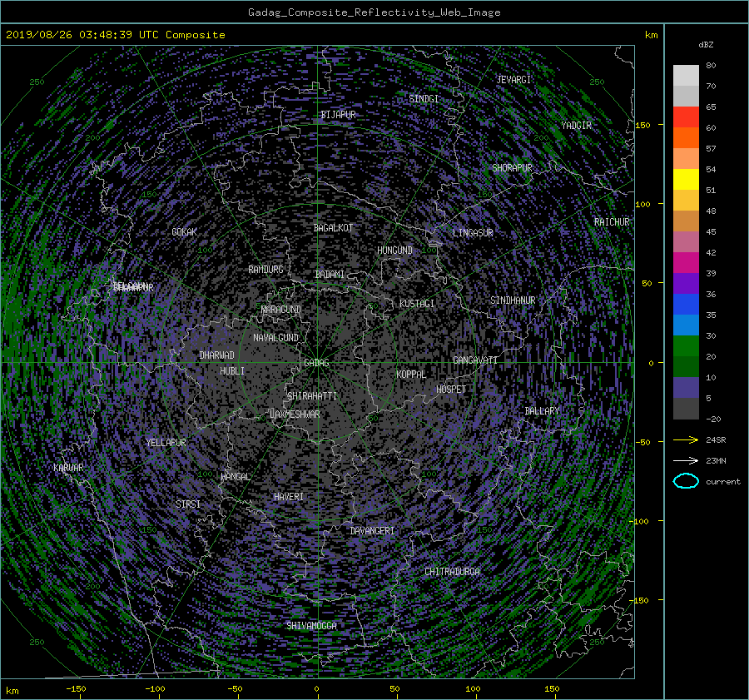Viewport: 749px width, 700px height.
Task: Pick the blue 36 dBZ color swatch
Action: [686, 304]
